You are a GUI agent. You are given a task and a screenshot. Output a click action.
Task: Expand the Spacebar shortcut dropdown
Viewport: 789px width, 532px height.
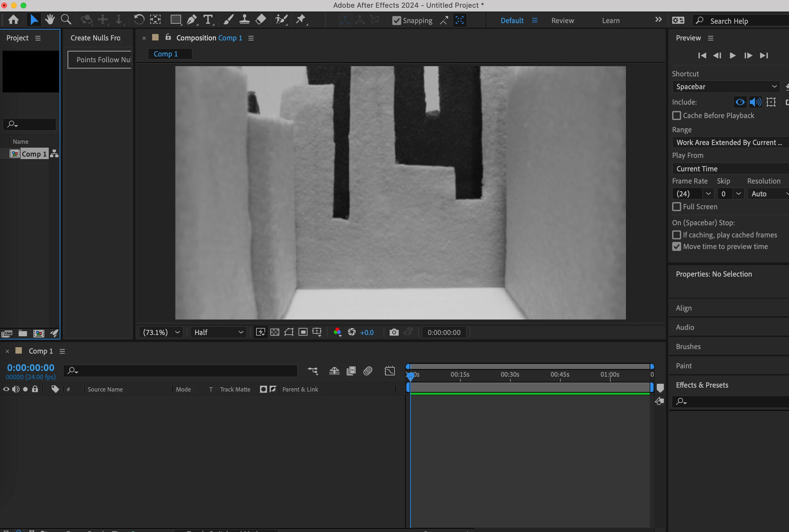726,87
